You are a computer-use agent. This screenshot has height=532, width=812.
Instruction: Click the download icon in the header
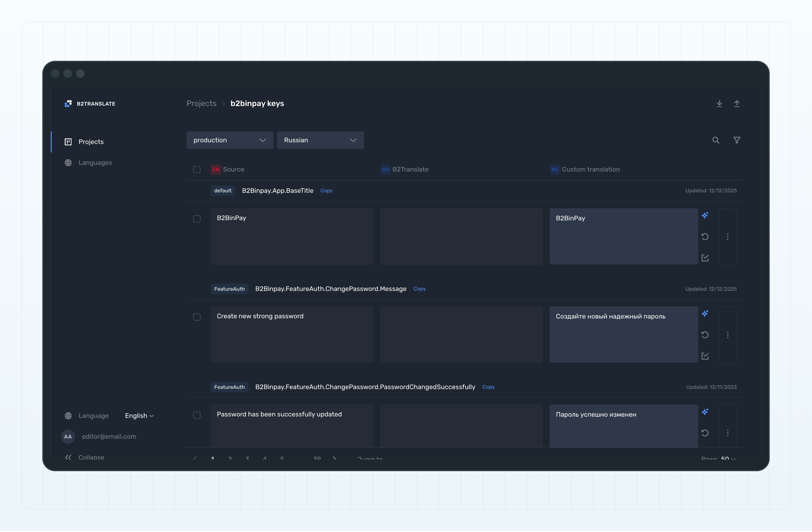719,104
